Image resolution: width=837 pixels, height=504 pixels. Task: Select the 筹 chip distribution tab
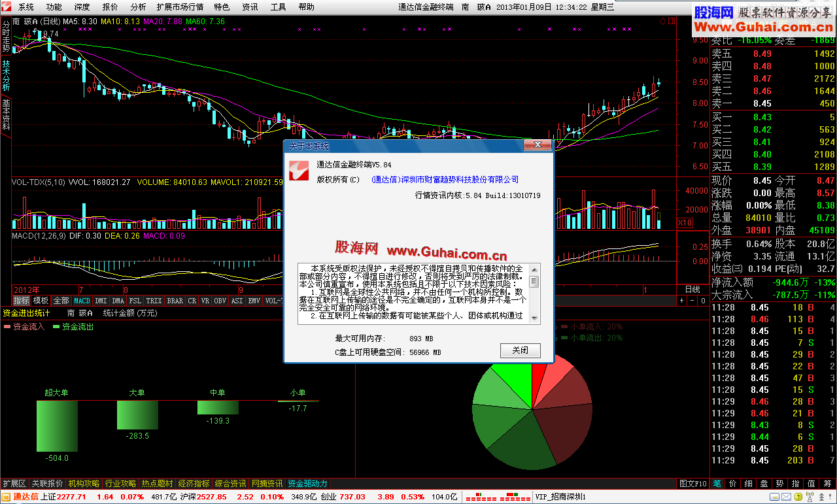(827, 484)
